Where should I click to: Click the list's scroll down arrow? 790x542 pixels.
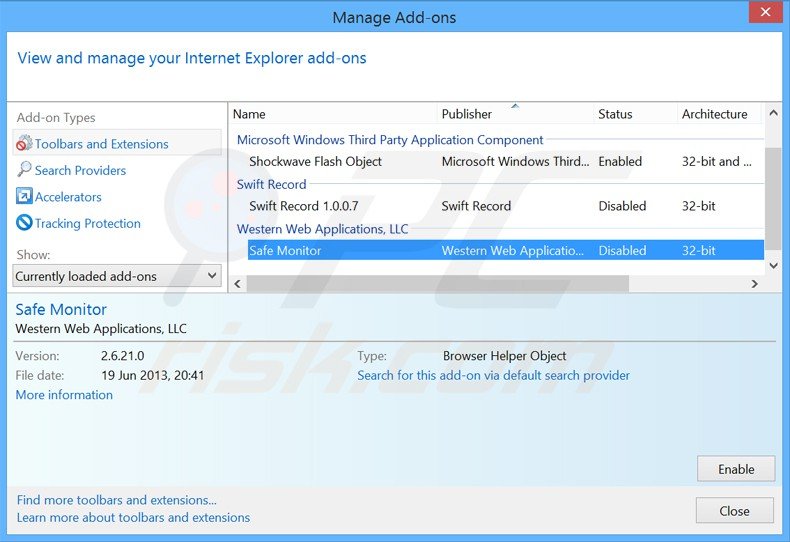pyautogui.click(x=774, y=265)
